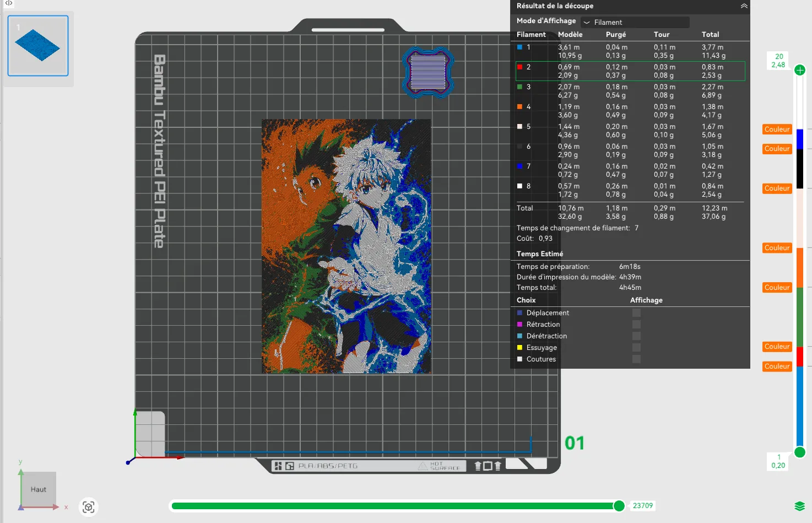Click the horizontal move slider handle near 23709
Viewport: 812px width, 523px height.
[619, 506]
